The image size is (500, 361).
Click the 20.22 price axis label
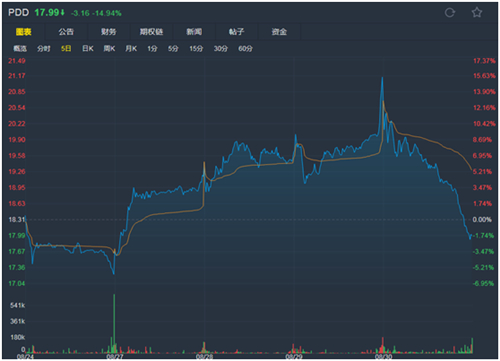click(17, 124)
